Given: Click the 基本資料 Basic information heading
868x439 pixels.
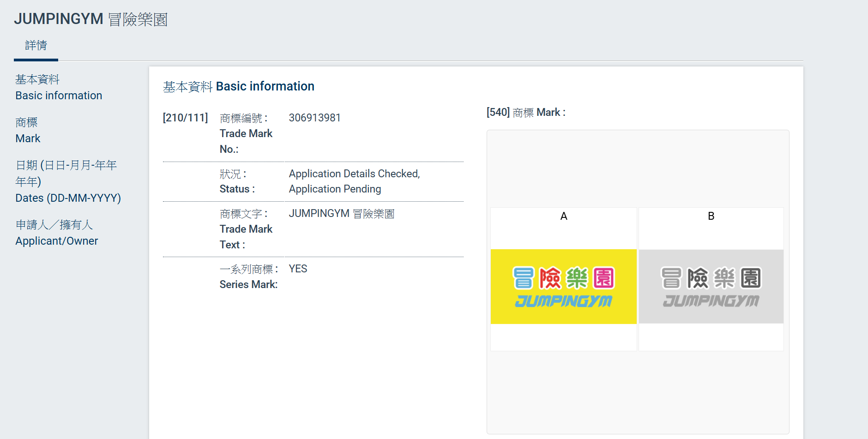Looking at the screenshot, I should pos(239,86).
